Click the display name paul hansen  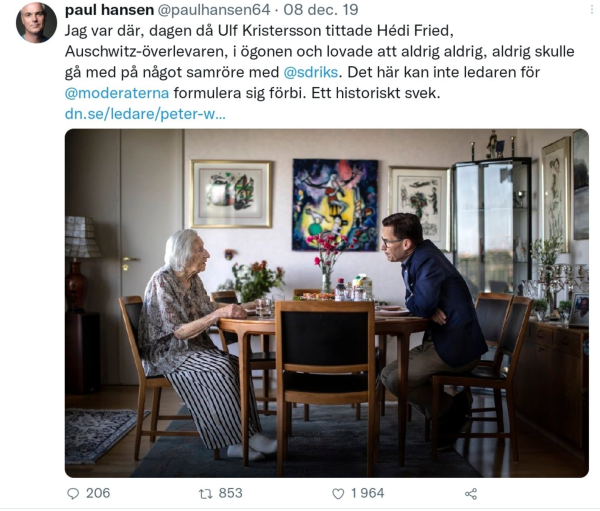[109, 10]
